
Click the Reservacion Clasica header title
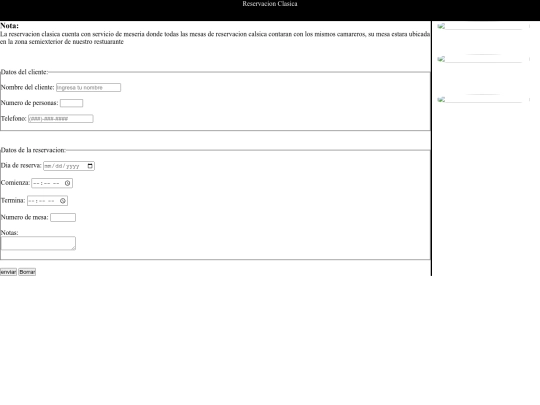(x=270, y=4)
